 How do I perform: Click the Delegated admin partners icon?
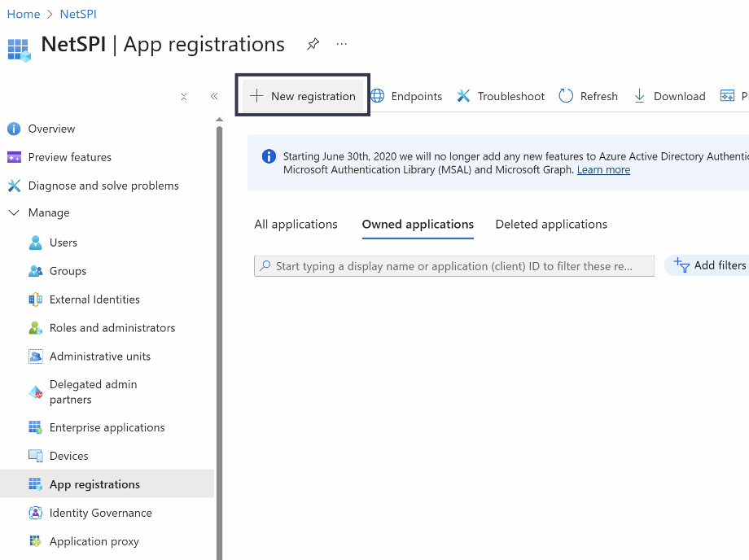[x=35, y=392]
